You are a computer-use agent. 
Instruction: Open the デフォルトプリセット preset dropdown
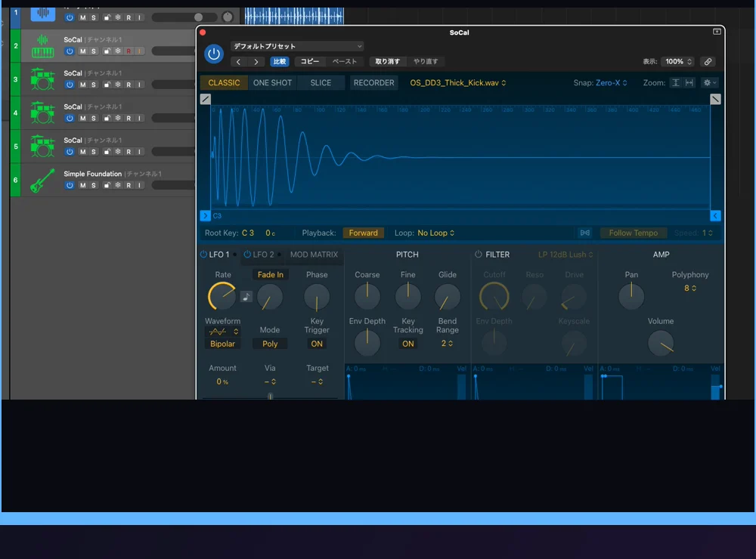[297, 46]
